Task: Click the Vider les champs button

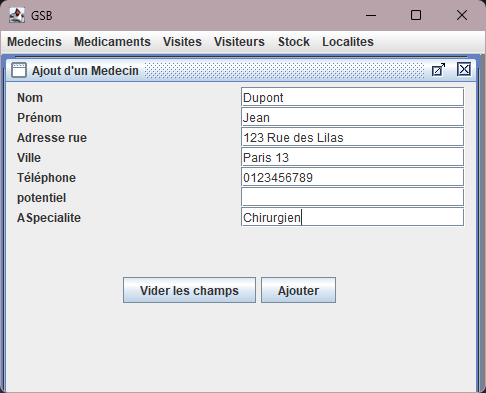Action: [x=189, y=290]
